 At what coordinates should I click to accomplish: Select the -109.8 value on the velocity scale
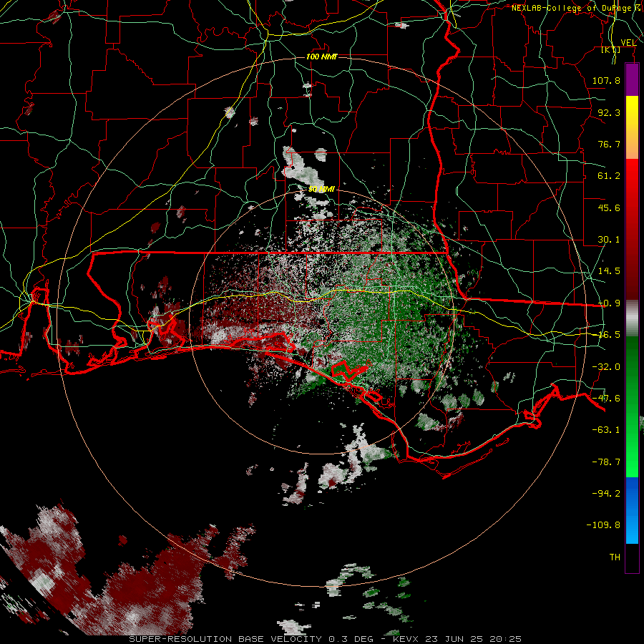click(603, 525)
